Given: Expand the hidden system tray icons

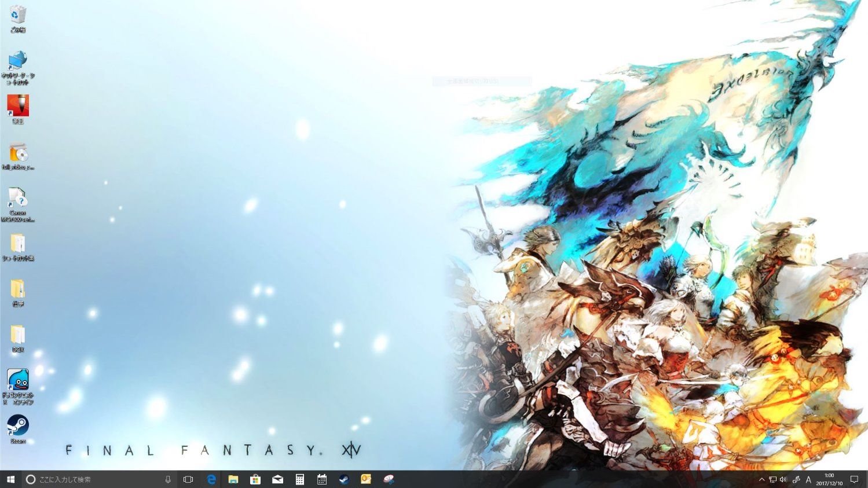Looking at the screenshot, I should click(761, 479).
